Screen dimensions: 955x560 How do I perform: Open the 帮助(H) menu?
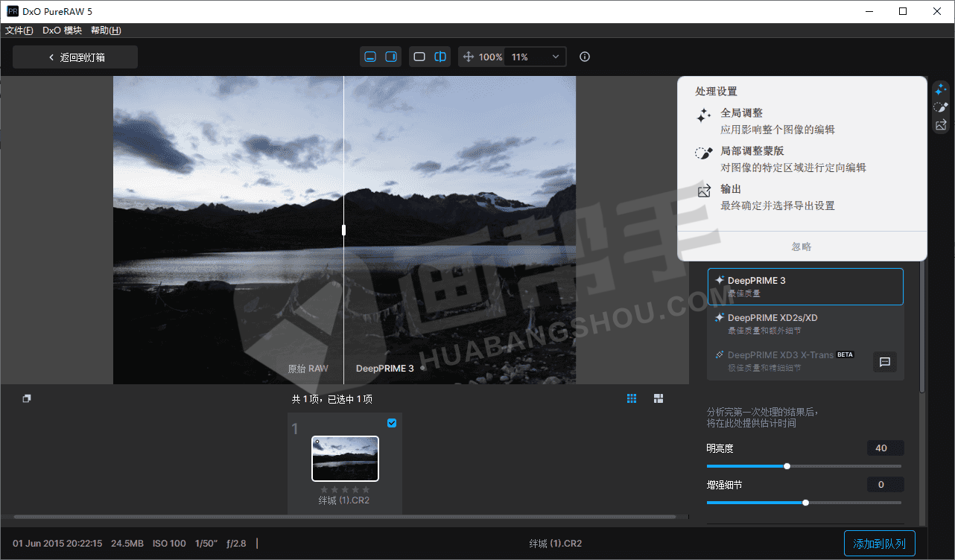click(106, 31)
